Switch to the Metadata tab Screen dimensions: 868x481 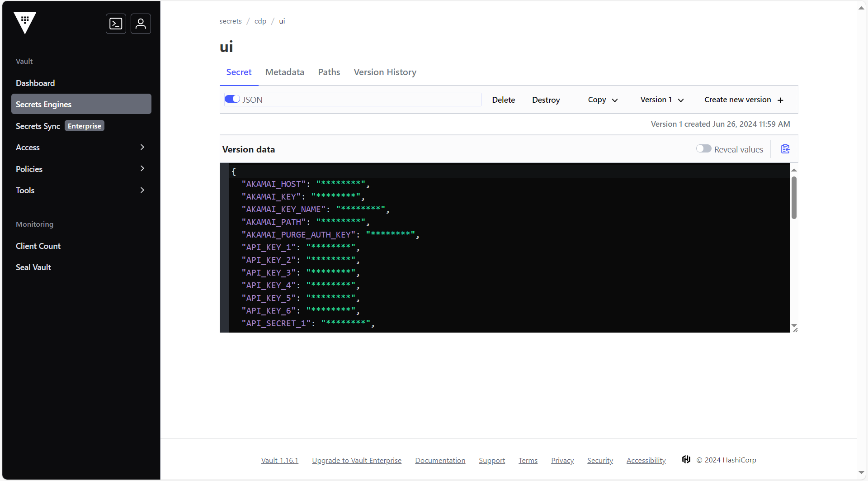coord(285,72)
